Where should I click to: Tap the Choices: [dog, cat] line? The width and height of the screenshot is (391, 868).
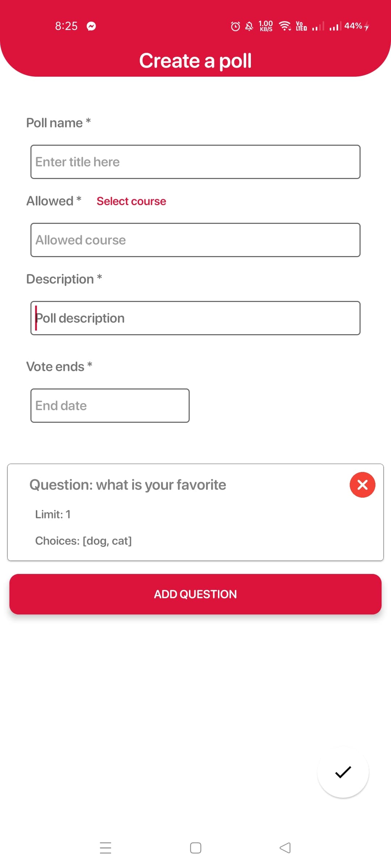(84, 541)
